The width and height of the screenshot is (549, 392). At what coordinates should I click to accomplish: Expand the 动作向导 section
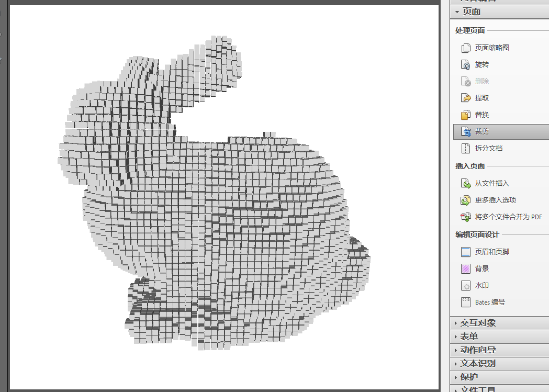[500, 350]
